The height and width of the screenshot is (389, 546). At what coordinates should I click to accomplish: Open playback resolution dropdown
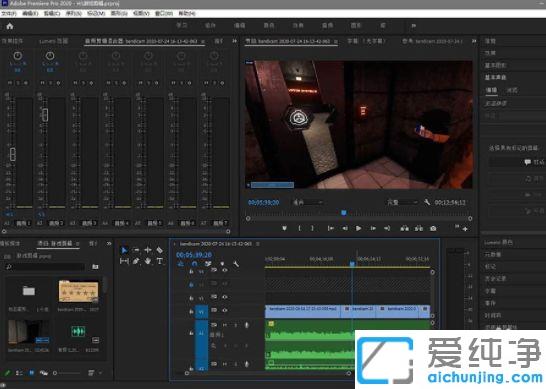(402, 202)
